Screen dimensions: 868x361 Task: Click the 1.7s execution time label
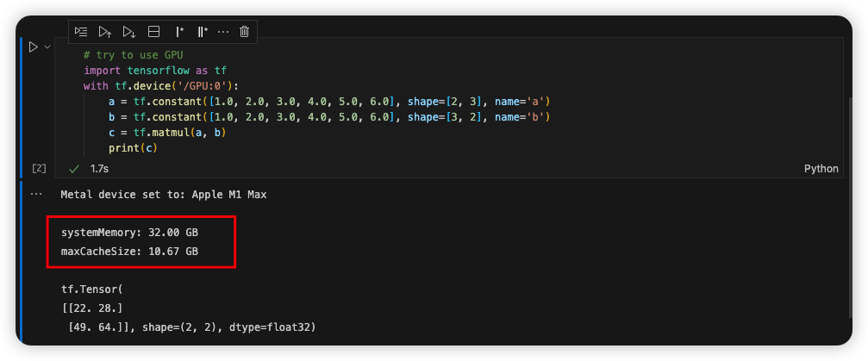(100, 169)
